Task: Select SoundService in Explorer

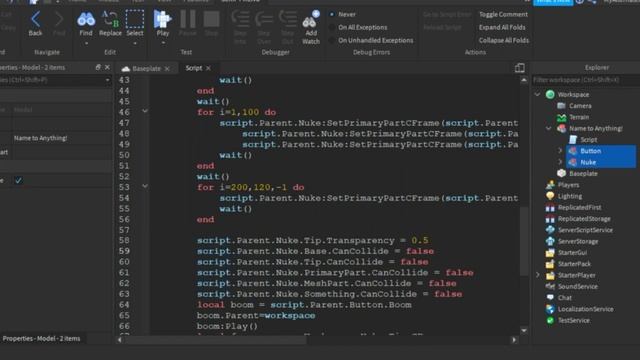Action: click(x=578, y=287)
